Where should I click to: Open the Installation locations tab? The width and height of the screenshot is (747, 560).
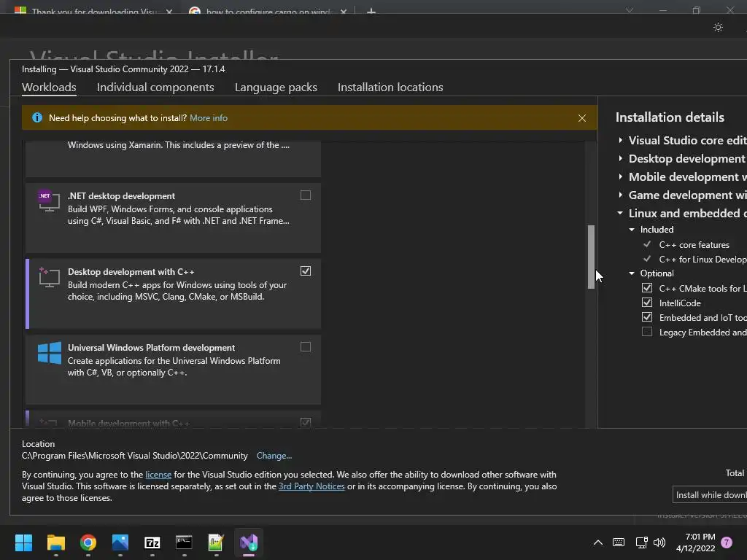point(390,87)
